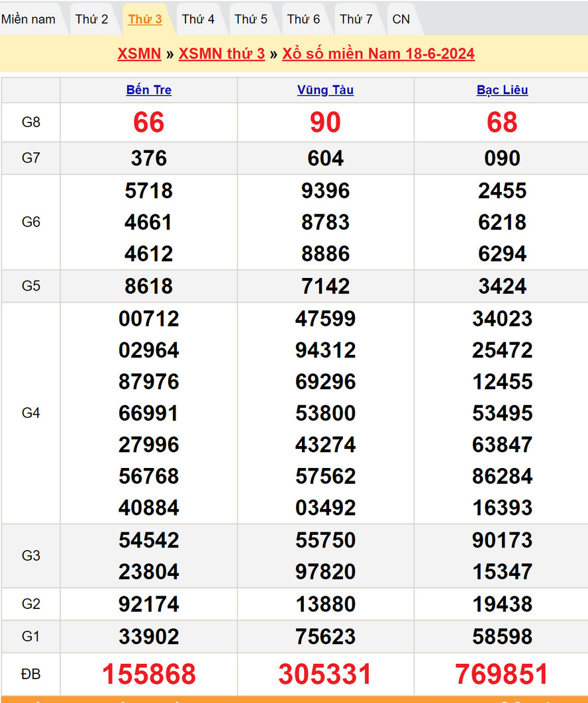The image size is (588, 703).
Task: Click Bến Tre special prize number 155868
Action: point(149,674)
